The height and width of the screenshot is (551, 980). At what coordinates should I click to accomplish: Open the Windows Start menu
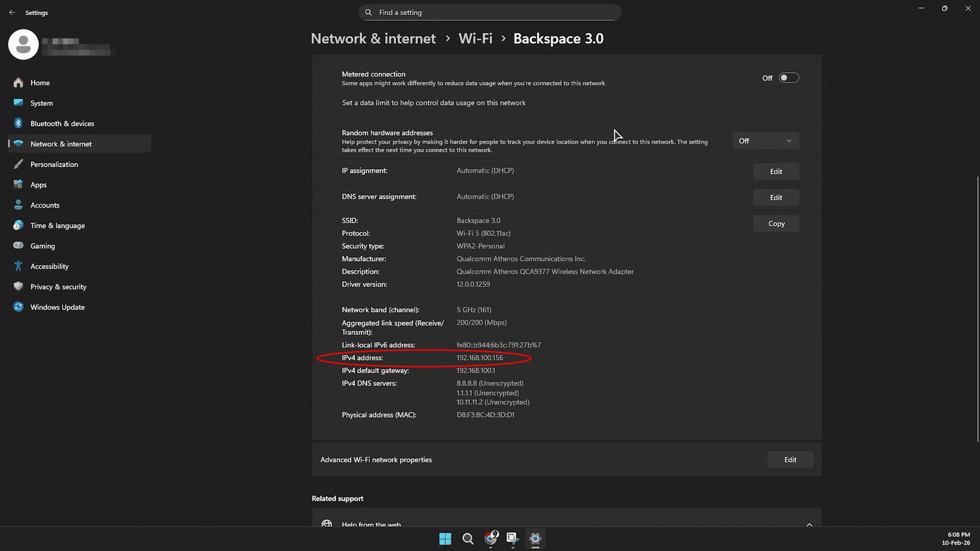tap(445, 539)
